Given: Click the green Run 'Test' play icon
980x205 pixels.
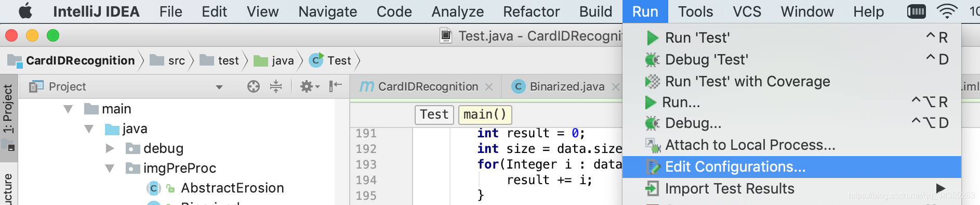Looking at the screenshot, I should 652,38.
